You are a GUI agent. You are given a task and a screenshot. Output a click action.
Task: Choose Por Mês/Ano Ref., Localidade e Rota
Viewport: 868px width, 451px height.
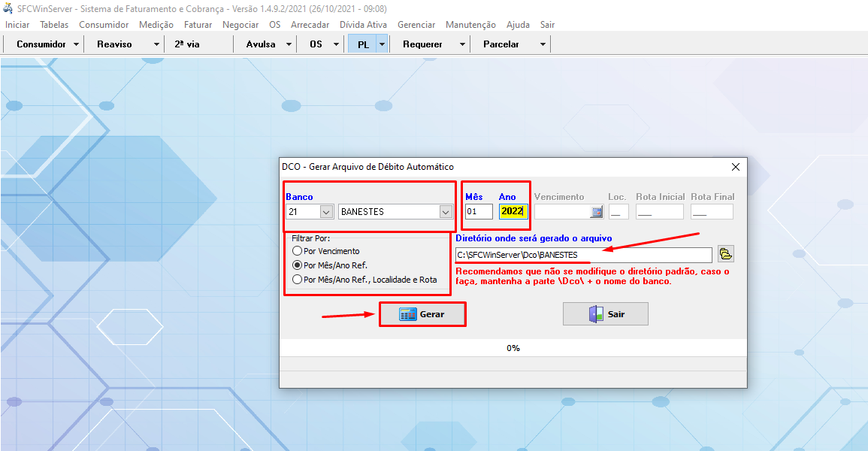[x=298, y=280]
